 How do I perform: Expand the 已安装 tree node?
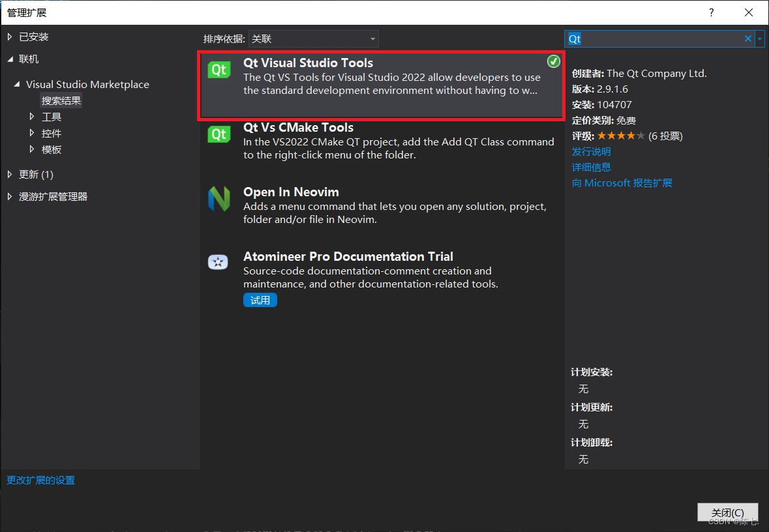click(10, 37)
